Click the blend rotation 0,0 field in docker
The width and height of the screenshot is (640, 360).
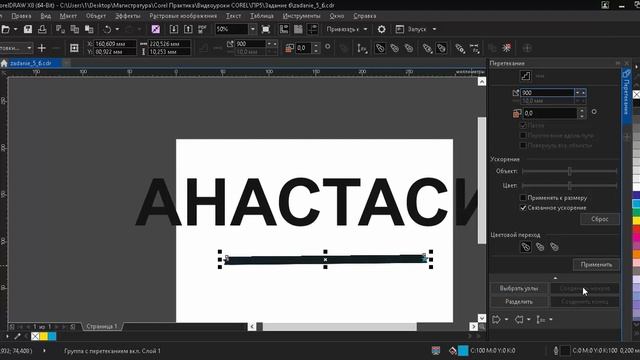550,113
